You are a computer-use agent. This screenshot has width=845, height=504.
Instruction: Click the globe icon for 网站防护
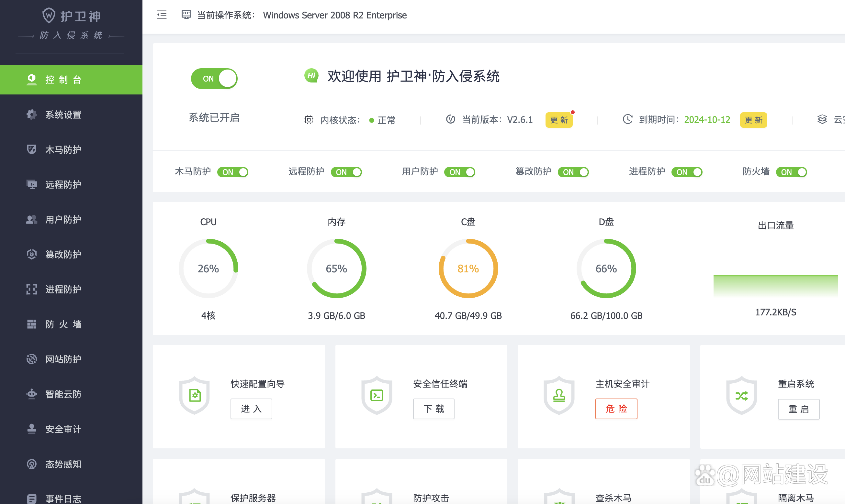click(32, 359)
